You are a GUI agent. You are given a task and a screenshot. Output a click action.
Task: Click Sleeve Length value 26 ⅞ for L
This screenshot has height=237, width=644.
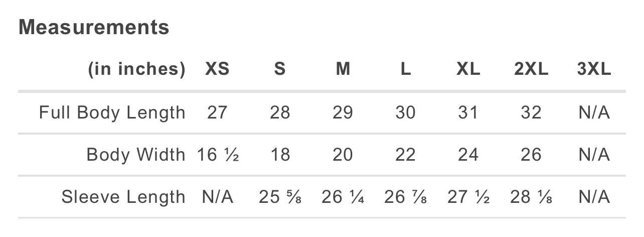(x=405, y=197)
